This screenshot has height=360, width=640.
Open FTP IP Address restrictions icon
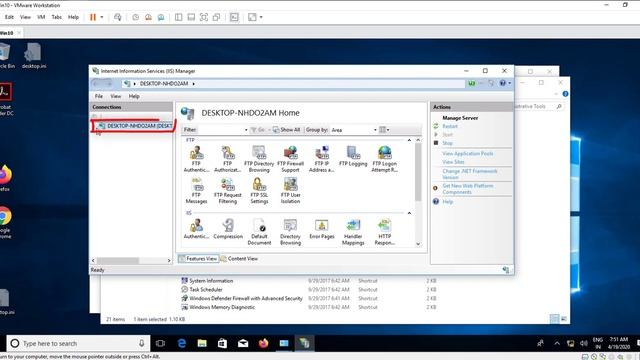pos(322,159)
